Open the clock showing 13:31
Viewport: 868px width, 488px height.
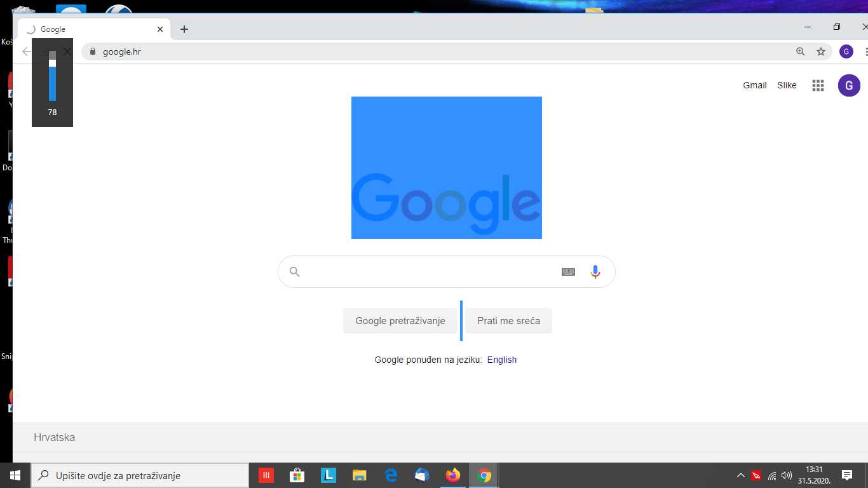point(814,475)
